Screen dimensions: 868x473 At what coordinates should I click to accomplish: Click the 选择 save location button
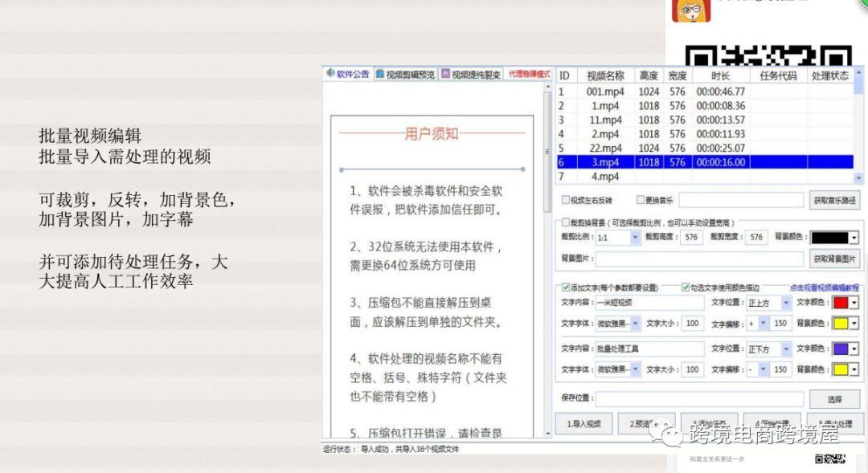834,399
